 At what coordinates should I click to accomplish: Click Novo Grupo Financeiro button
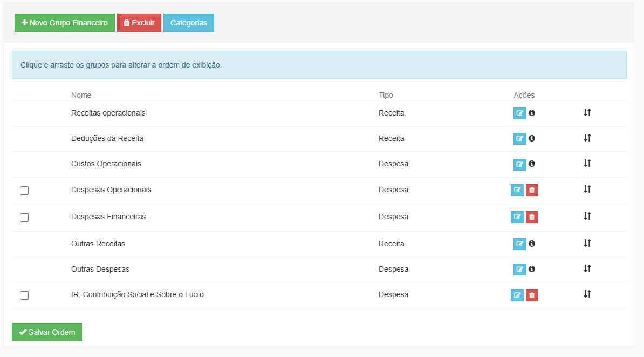[x=65, y=23]
